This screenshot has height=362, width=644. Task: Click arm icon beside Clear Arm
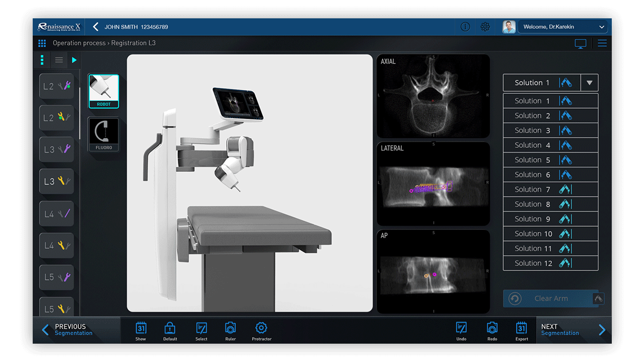tap(598, 299)
